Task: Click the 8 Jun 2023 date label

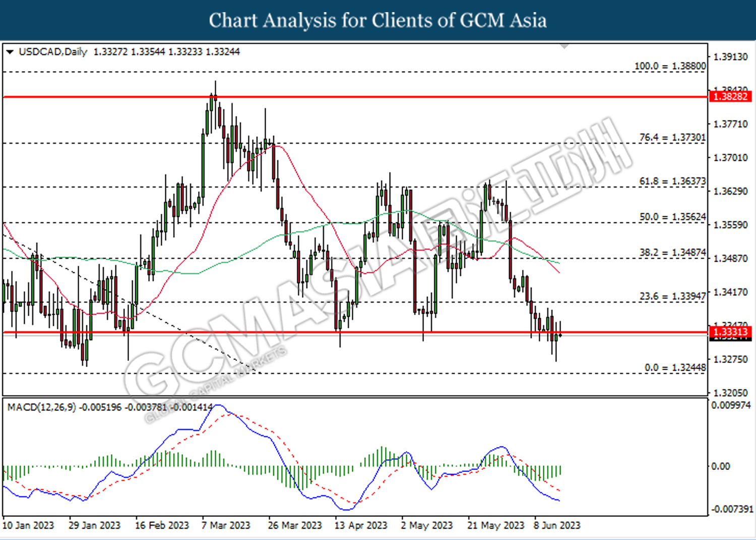Action: pos(557,525)
